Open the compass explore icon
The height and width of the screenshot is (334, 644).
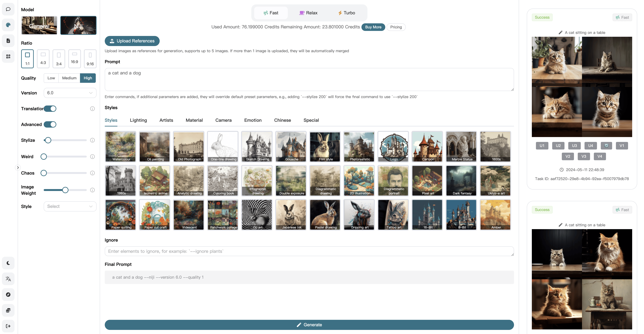tap(8, 295)
